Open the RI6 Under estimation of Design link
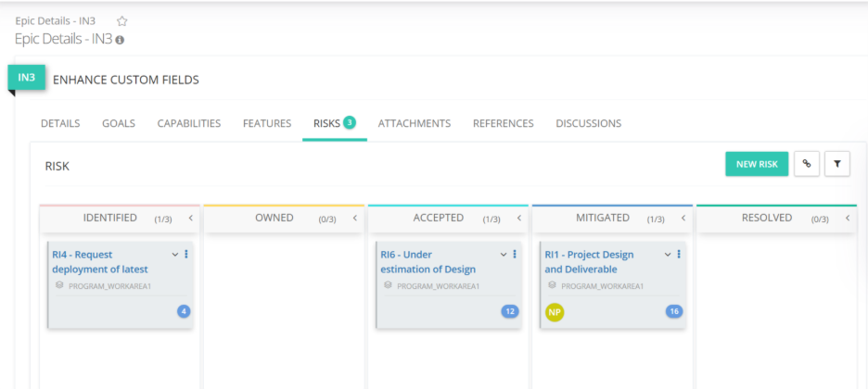The width and height of the screenshot is (868, 389). pos(428,262)
